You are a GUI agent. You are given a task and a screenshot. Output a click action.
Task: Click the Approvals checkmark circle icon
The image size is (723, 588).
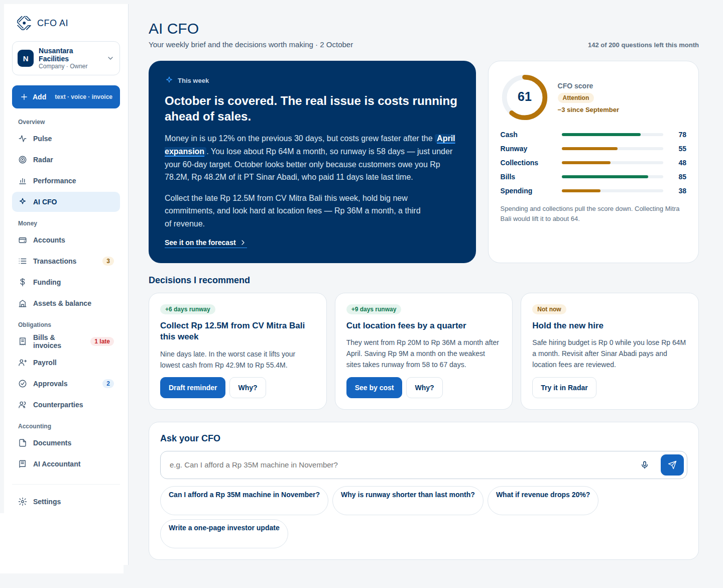click(23, 384)
